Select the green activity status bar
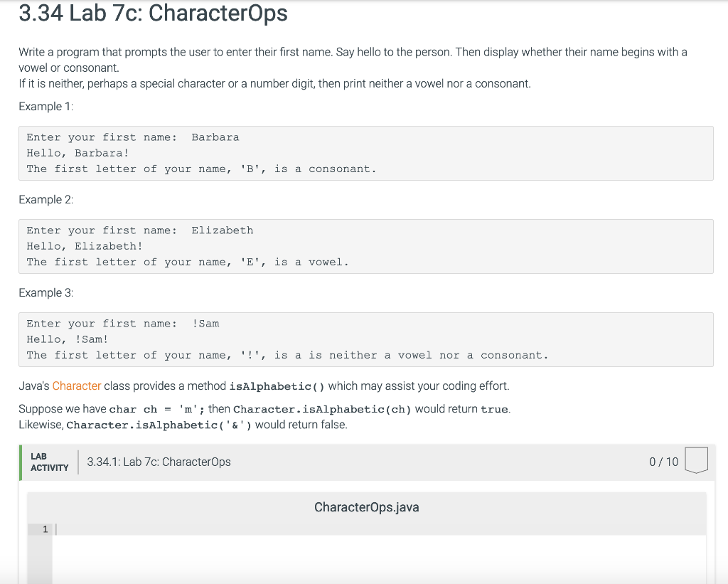Image resolution: width=728 pixels, height=584 pixels. click(x=22, y=462)
